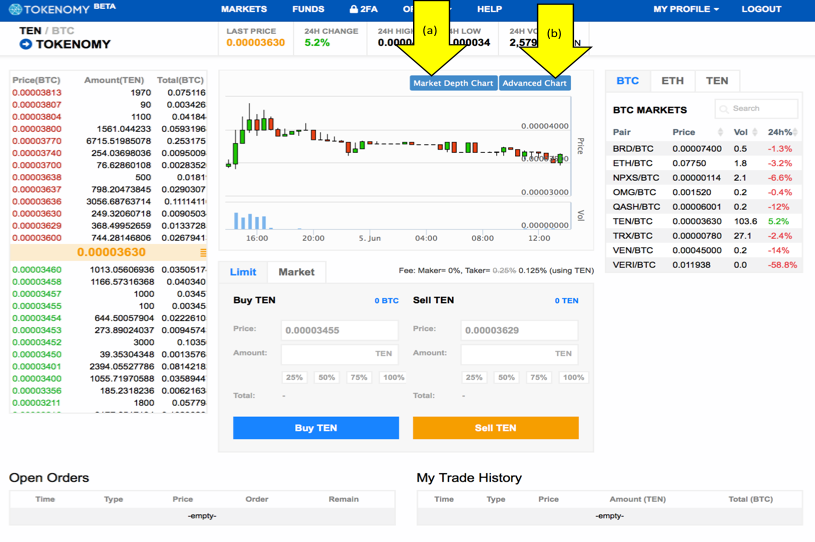Set buy amount to 50%

pos(326,377)
